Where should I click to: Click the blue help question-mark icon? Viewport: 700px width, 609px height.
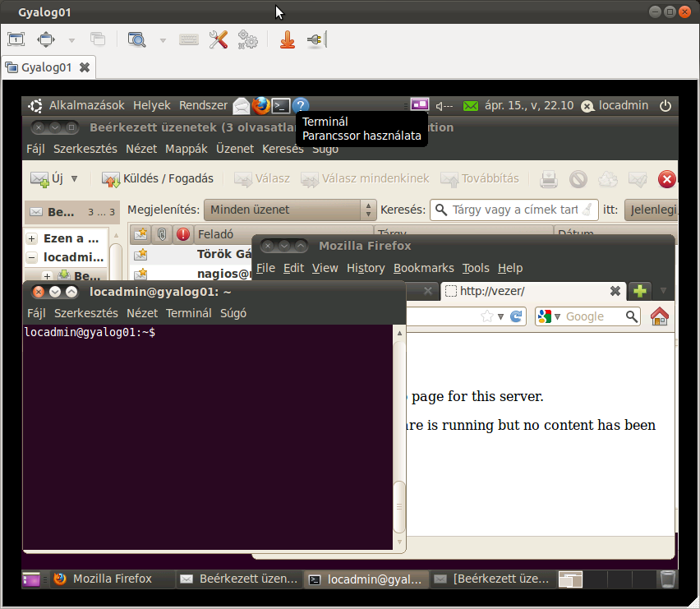(301, 106)
